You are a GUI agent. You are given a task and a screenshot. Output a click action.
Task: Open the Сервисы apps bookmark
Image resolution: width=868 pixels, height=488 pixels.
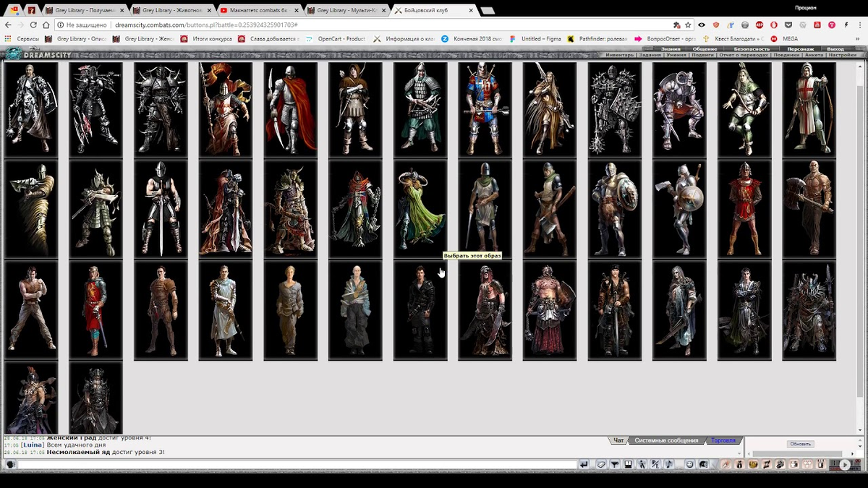click(22, 38)
